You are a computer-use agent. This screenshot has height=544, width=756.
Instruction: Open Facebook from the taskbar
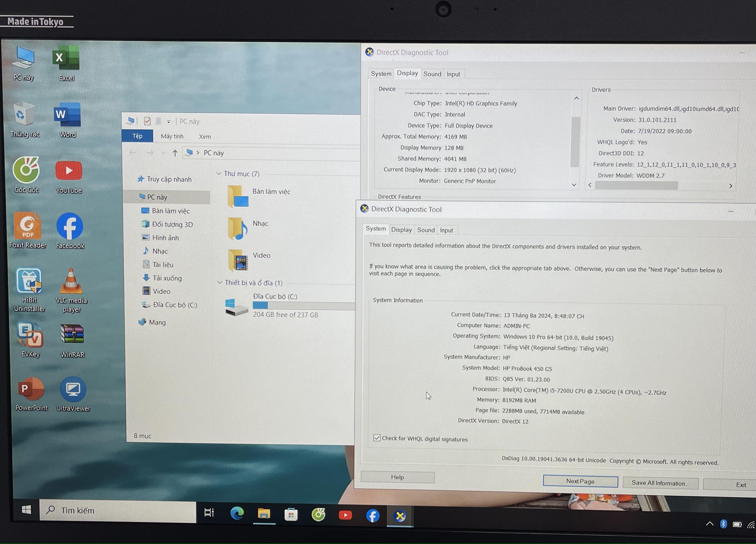pos(372,516)
